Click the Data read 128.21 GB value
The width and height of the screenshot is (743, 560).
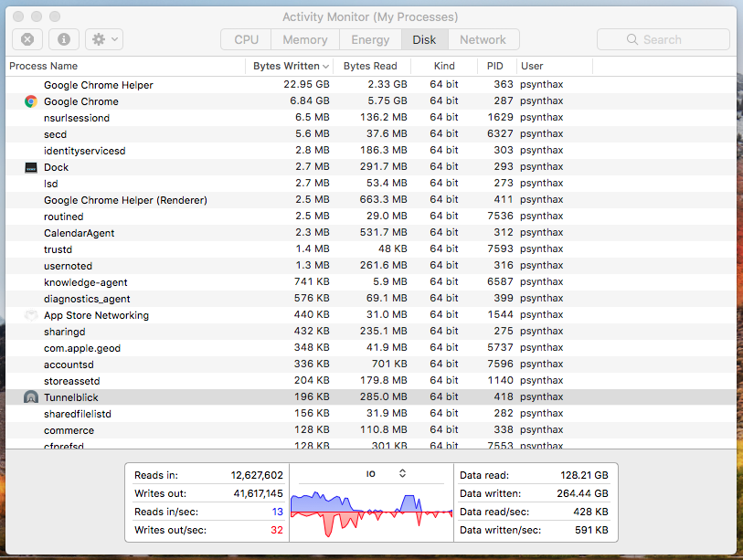[584, 475]
